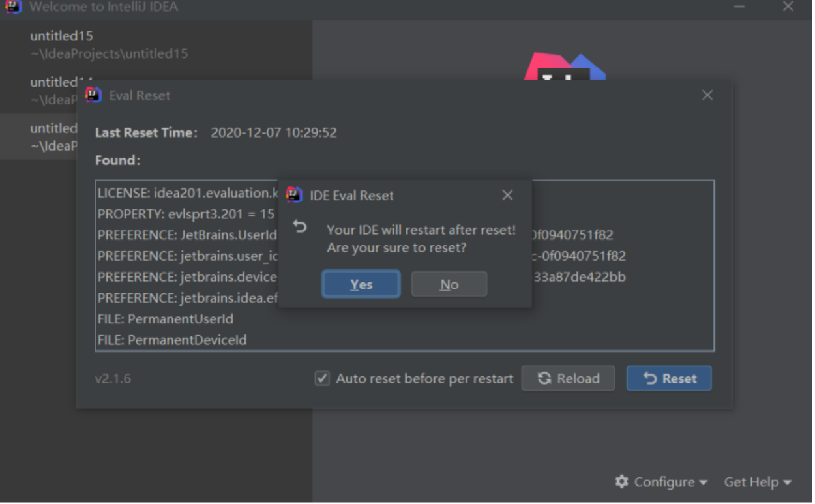Click the Reset button's arrow icon
The image size is (815, 504).
pos(649,378)
